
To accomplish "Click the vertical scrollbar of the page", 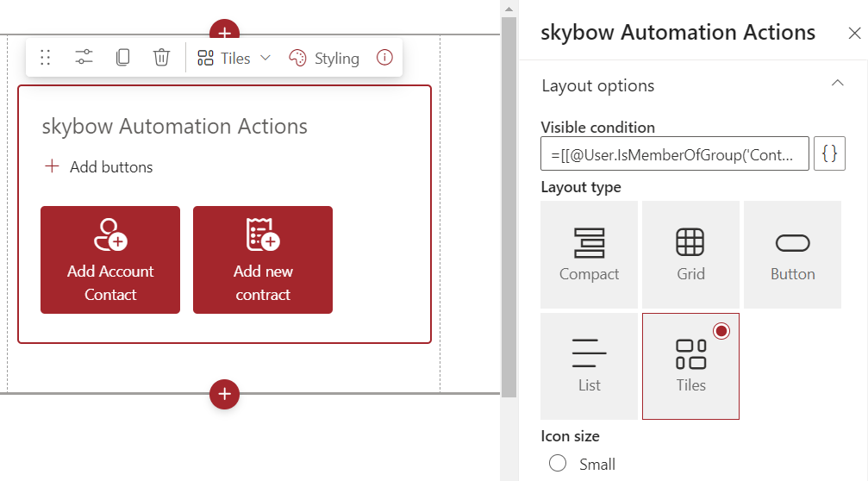I will pyautogui.click(x=509, y=207).
